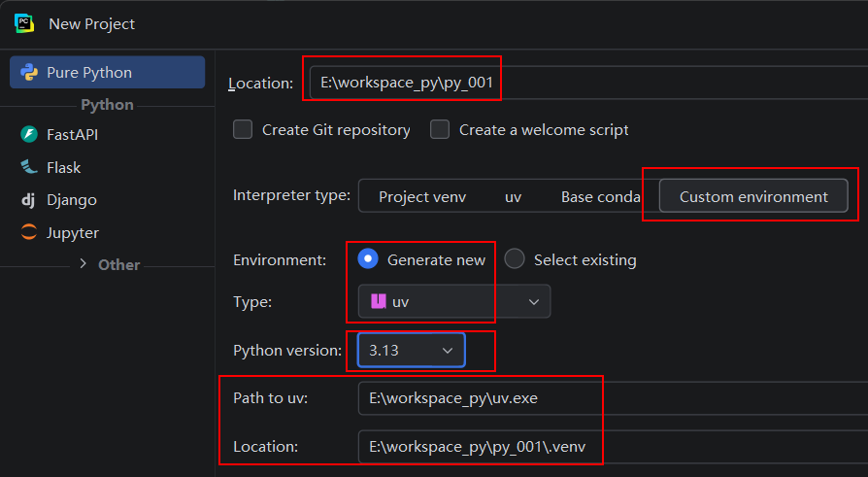Viewport: 868px width, 477px height.
Task: Click the Python icon beside Pure Python
Action: click(29, 73)
